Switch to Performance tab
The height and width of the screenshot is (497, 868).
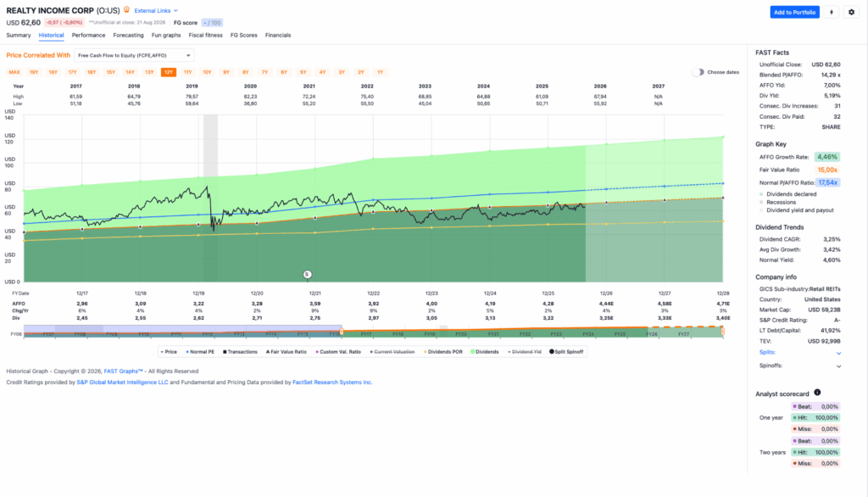point(88,35)
